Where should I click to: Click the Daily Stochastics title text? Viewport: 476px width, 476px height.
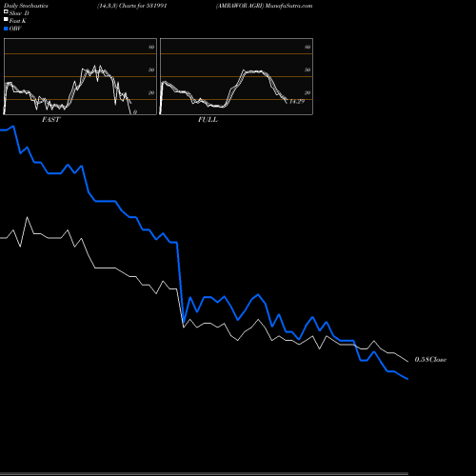(x=26, y=6)
